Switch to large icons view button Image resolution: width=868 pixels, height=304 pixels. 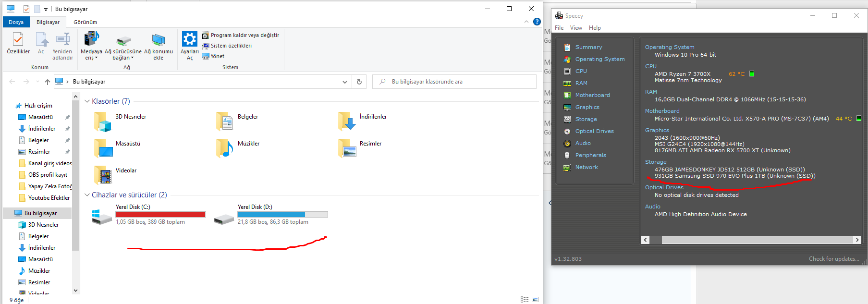pos(535,300)
